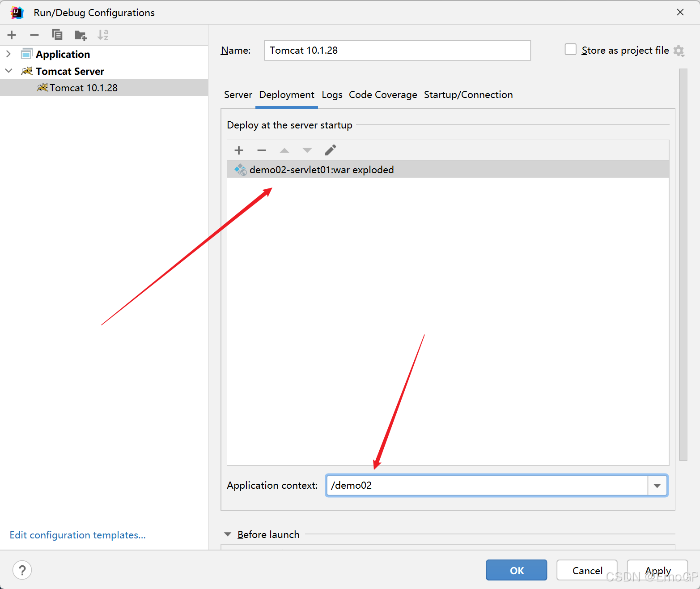This screenshot has height=589, width=700.
Task: Focus the Name input field
Action: 397,50
